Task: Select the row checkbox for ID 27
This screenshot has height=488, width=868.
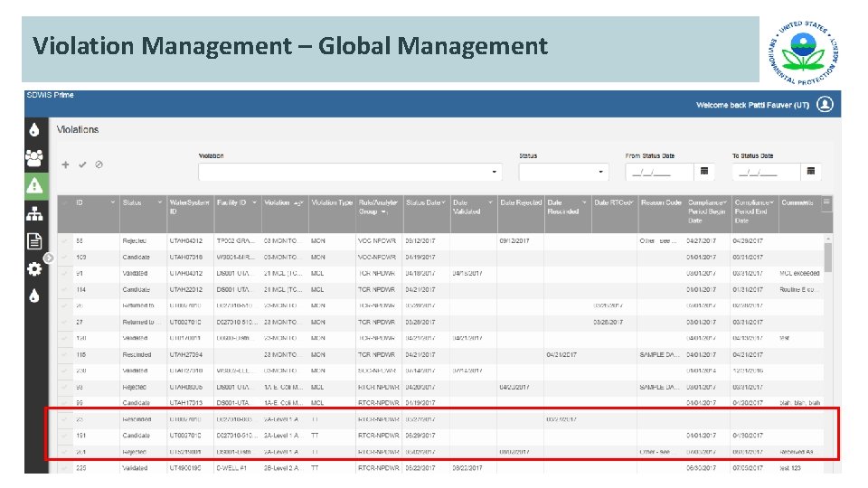Action: (65, 322)
